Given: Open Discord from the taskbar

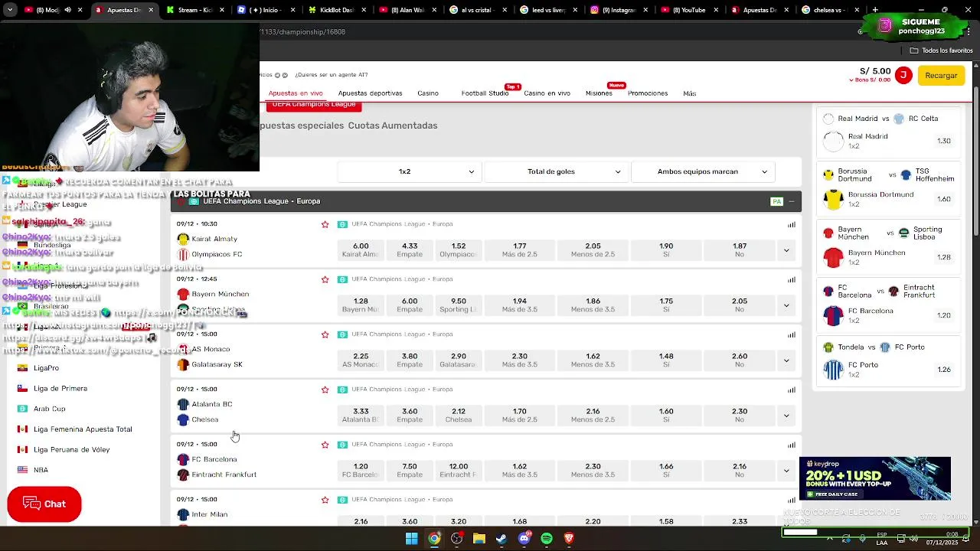Looking at the screenshot, I should pyautogui.click(x=524, y=539).
